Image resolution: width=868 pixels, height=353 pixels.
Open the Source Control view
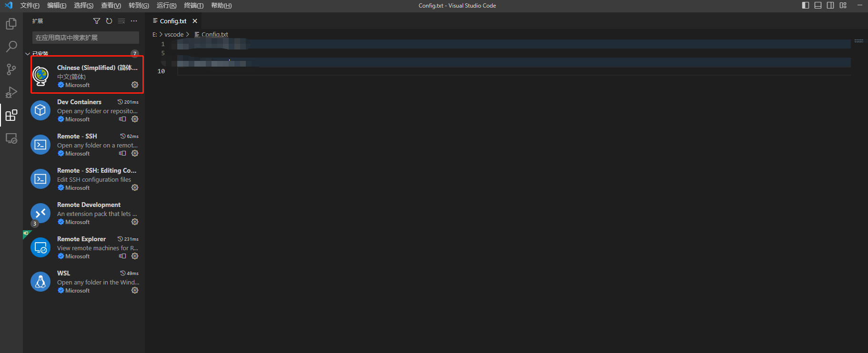coord(11,69)
